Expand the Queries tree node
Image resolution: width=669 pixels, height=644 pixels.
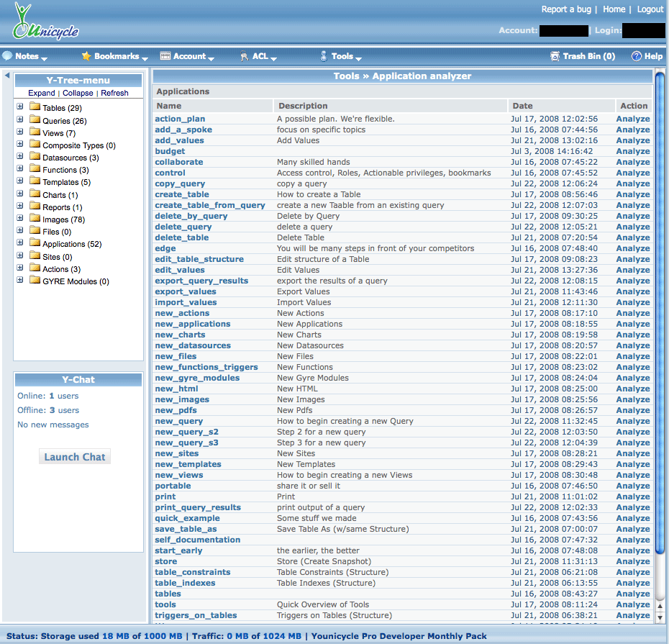pos(20,120)
